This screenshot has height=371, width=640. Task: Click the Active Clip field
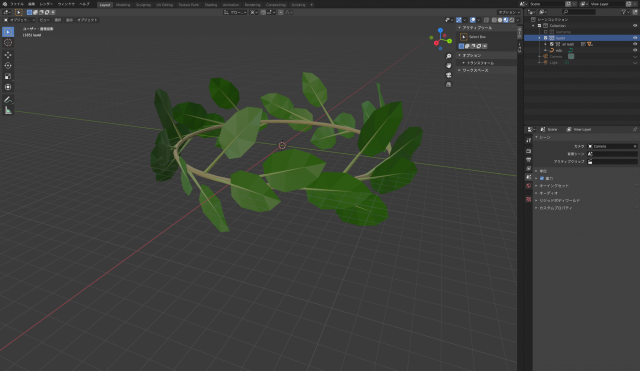point(612,162)
